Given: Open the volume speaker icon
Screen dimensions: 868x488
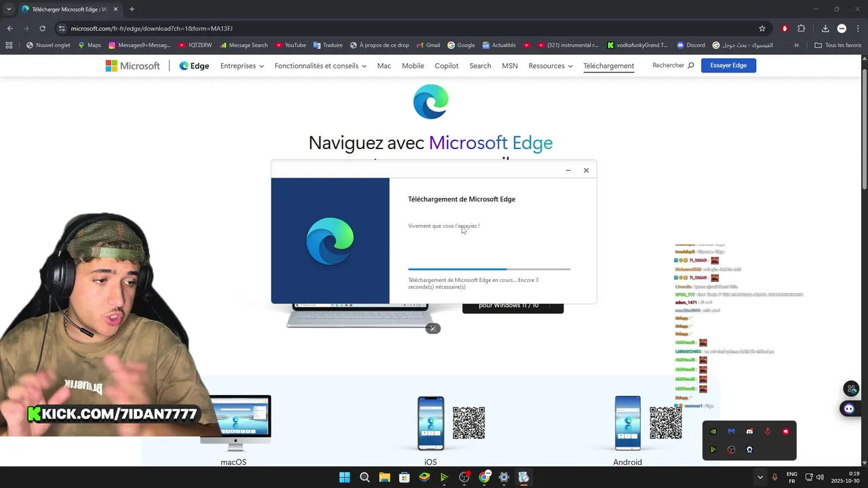Looking at the screenshot, I should coord(820,477).
